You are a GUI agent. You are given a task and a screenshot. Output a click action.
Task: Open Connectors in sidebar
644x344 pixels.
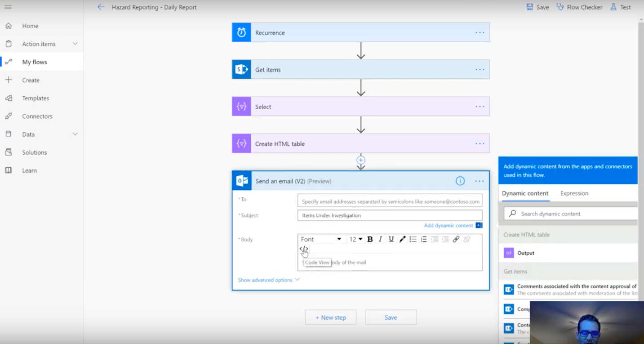[41, 116]
